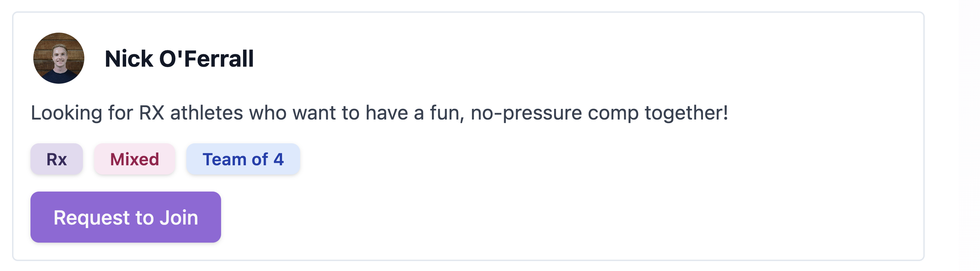The height and width of the screenshot is (271, 980).
Task: Click the word "Join" on the purple button
Action: click(x=179, y=218)
